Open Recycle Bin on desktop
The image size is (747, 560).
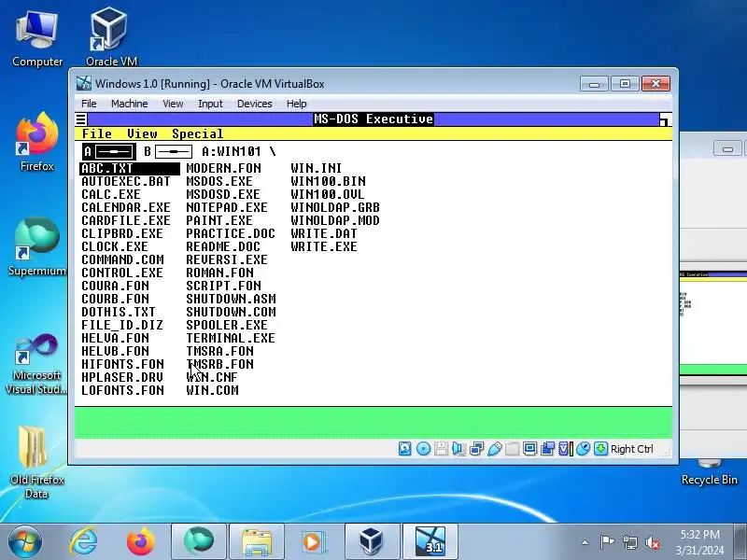pyautogui.click(x=709, y=473)
